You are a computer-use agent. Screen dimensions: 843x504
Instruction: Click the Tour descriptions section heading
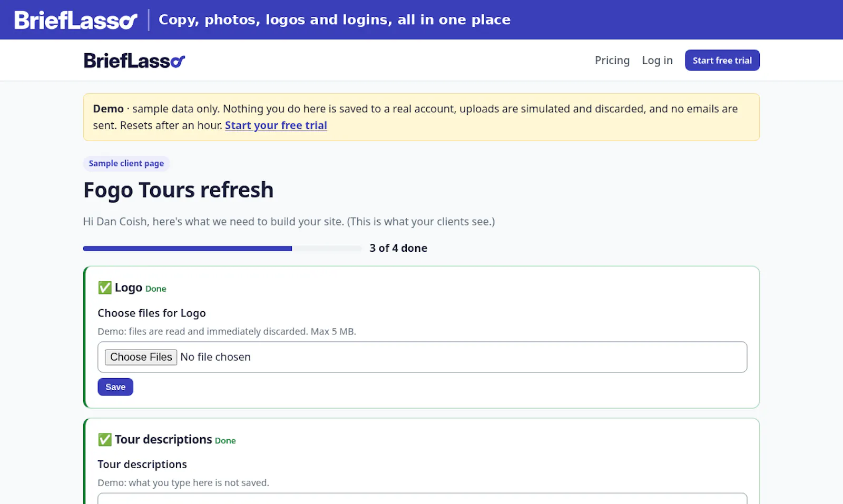tap(163, 439)
